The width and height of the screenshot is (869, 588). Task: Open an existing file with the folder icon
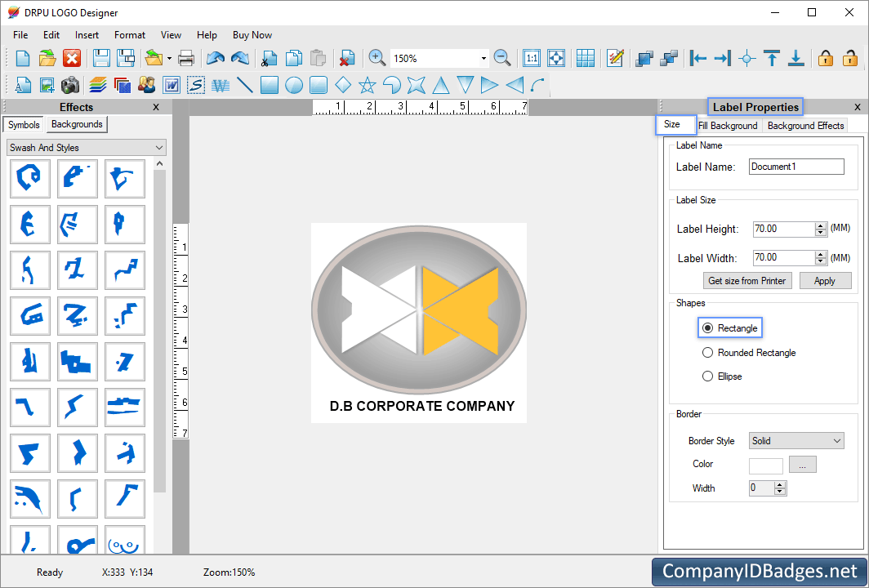[x=47, y=58]
